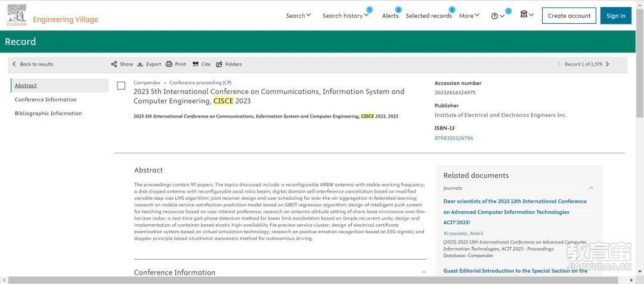Open Engineering Village home link
The height and width of the screenshot is (284, 644).
(66, 19)
